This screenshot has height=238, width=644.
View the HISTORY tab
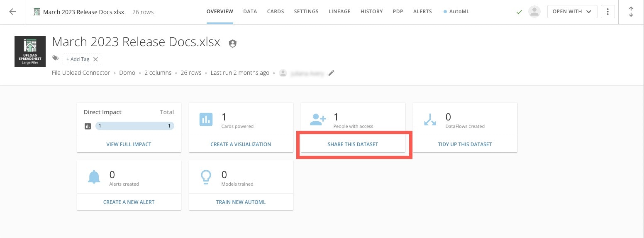click(372, 12)
